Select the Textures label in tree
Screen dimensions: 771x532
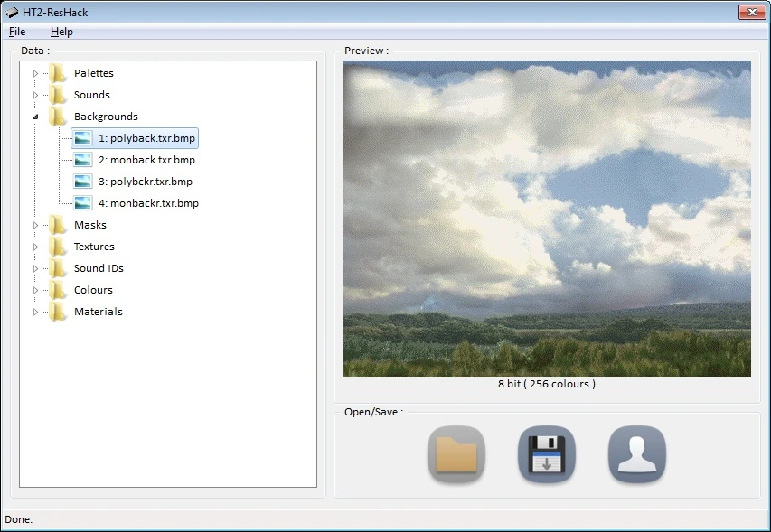94,247
